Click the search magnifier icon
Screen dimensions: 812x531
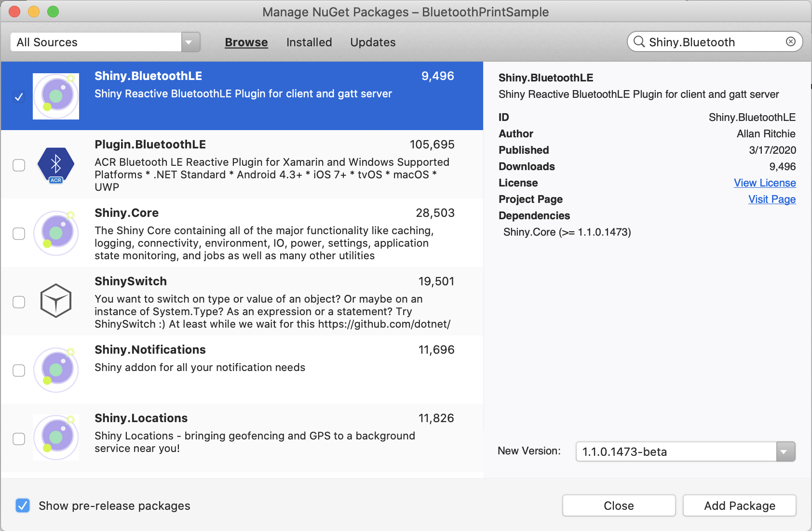click(x=639, y=42)
